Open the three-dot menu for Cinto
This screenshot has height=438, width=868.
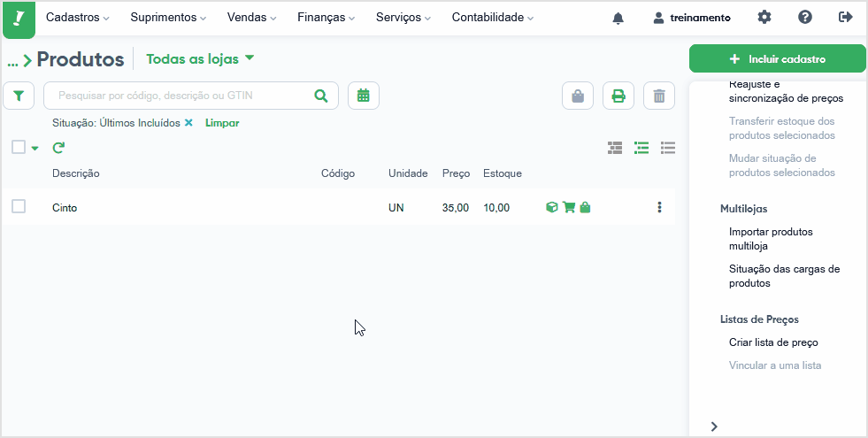pos(659,207)
